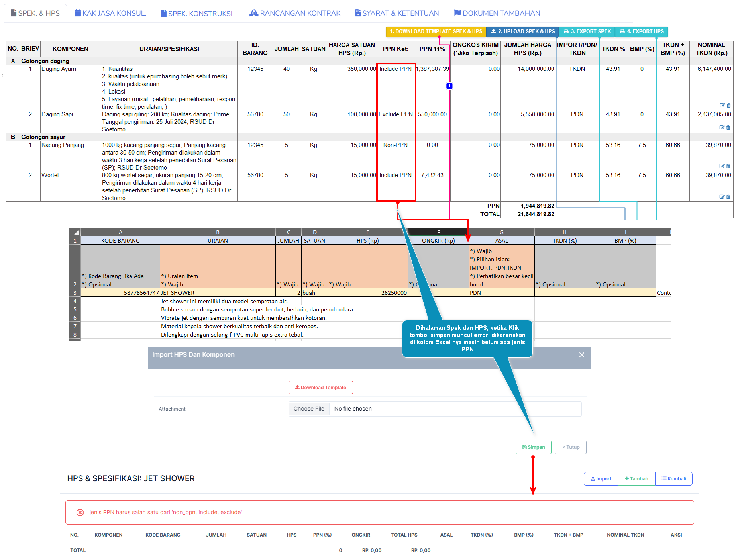Delete the Daging Sapi row
Screen dimensions: 736x560
click(x=729, y=128)
